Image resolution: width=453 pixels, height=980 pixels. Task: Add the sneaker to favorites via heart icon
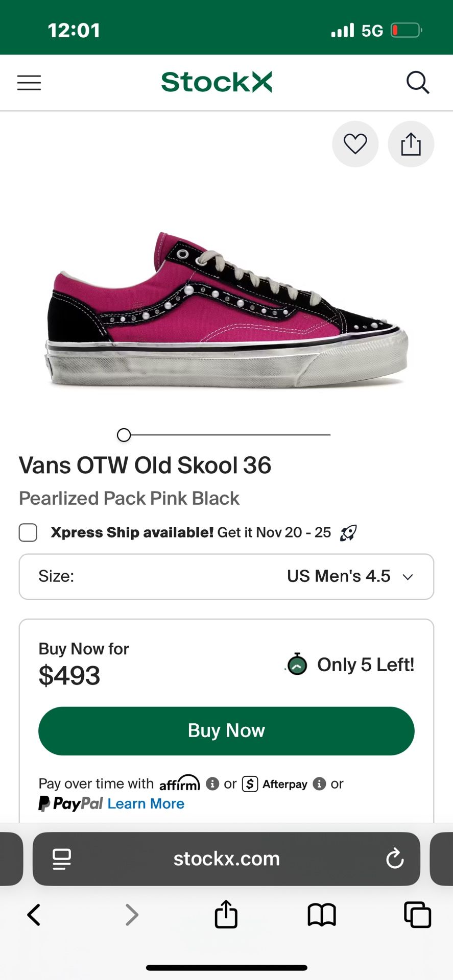(x=355, y=144)
